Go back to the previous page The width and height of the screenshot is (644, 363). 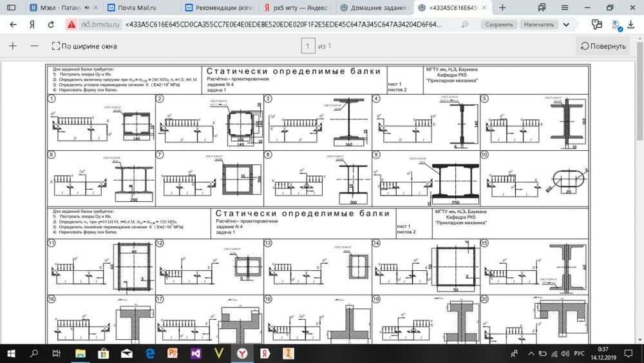click(13, 25)
